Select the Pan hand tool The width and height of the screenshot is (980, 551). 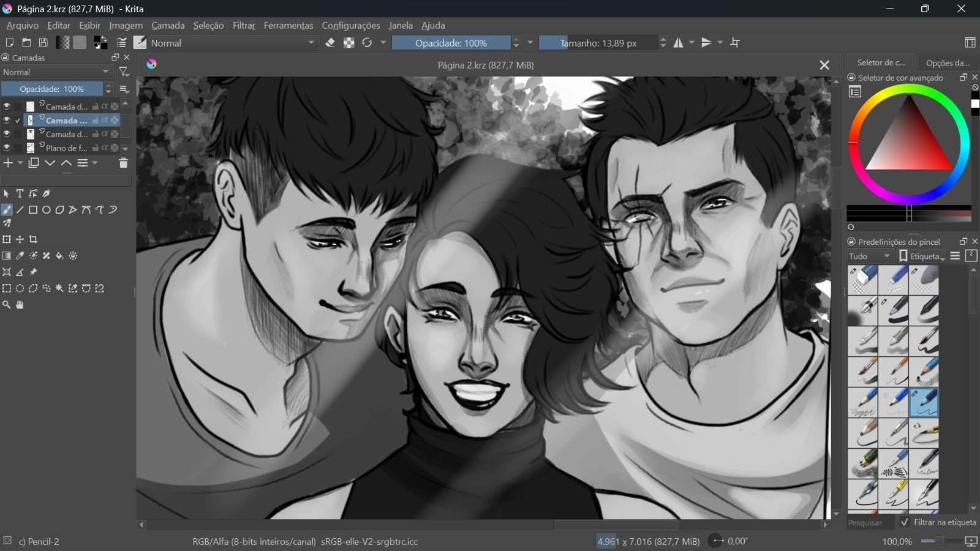pos(20,305)
